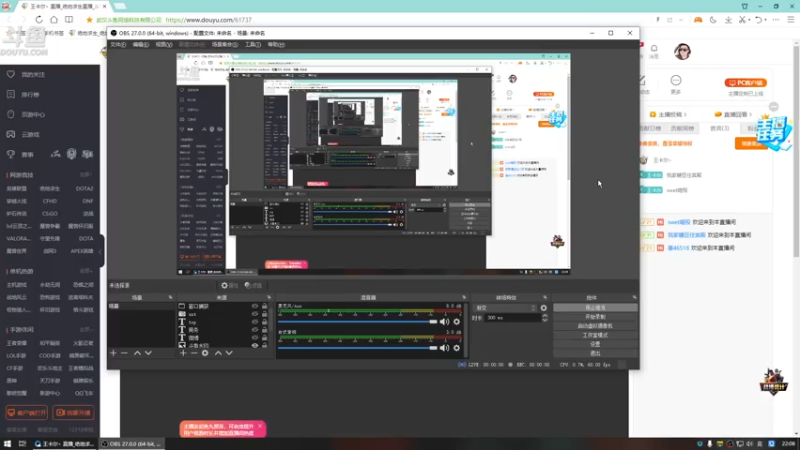Reload the browser page

point(39,19)
